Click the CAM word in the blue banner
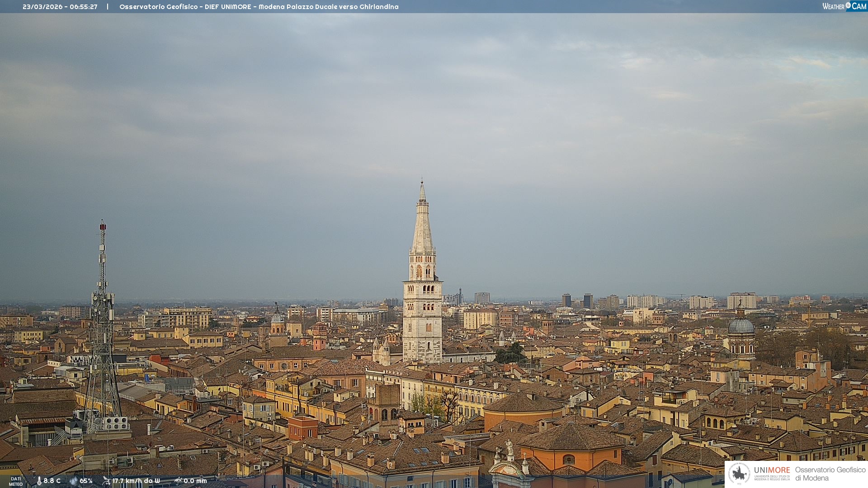The height and width of the screenshot is (488, 868). (859, 6)
